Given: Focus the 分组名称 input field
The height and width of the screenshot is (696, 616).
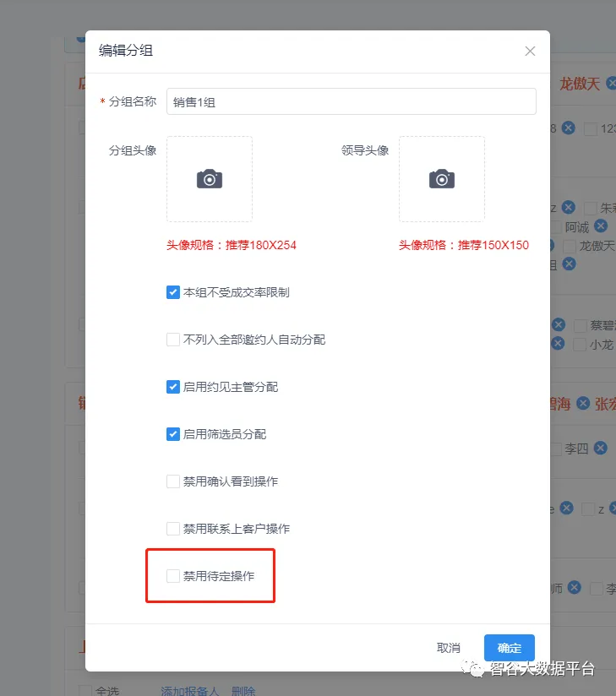Looking at the screenshot, I should point(351,101).
